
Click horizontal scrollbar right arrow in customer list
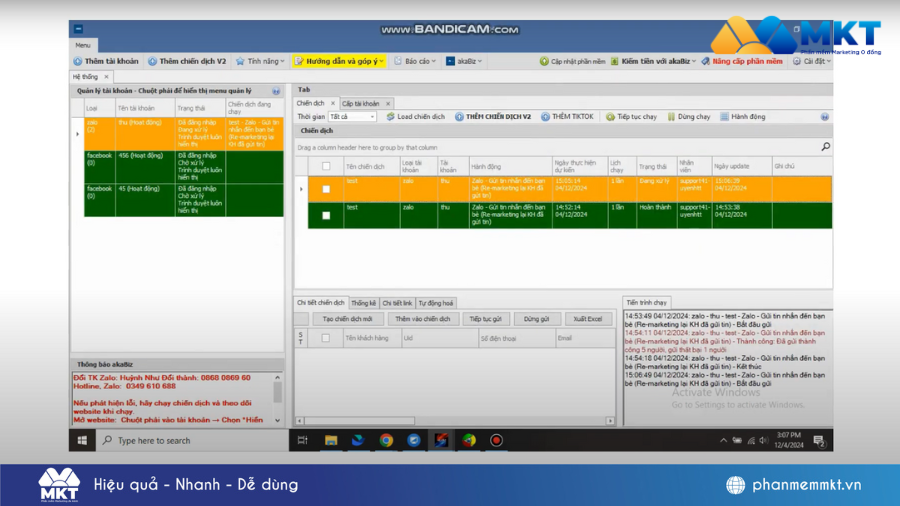[610, 421]
